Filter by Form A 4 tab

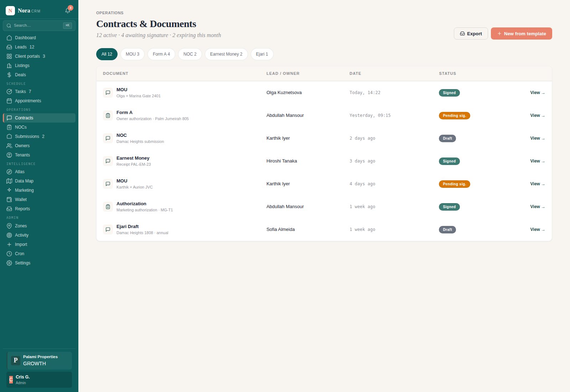(161, 54)
